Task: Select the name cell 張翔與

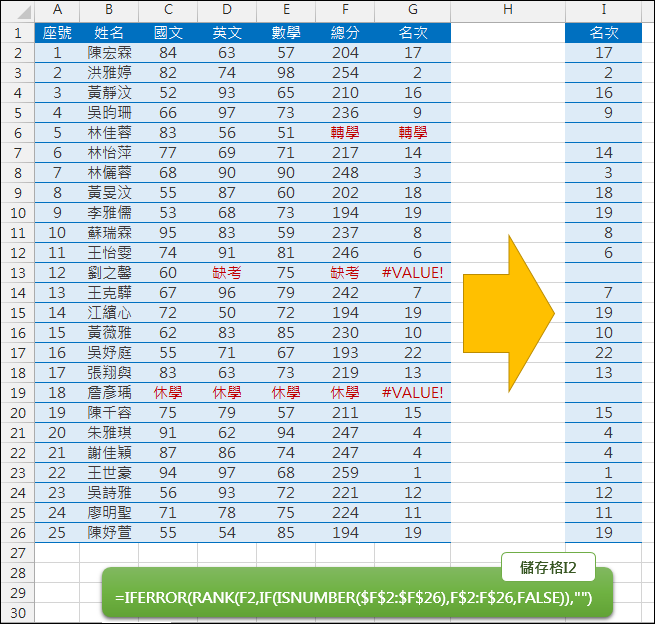Action: click(109, 373)
